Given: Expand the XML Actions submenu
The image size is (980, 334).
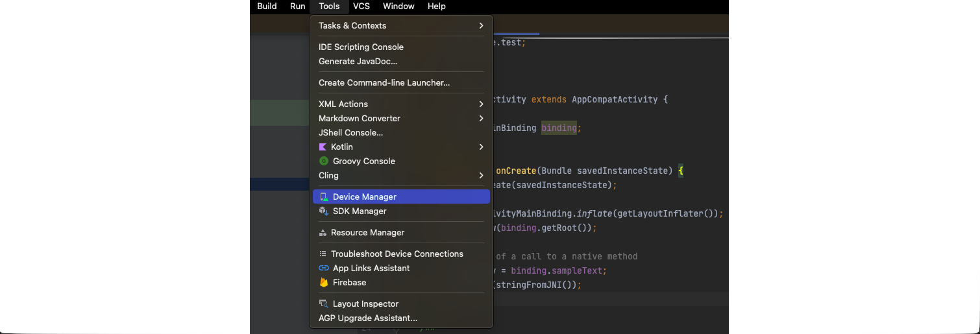Looking at the screenshot, I should click(x=401, y=104).
